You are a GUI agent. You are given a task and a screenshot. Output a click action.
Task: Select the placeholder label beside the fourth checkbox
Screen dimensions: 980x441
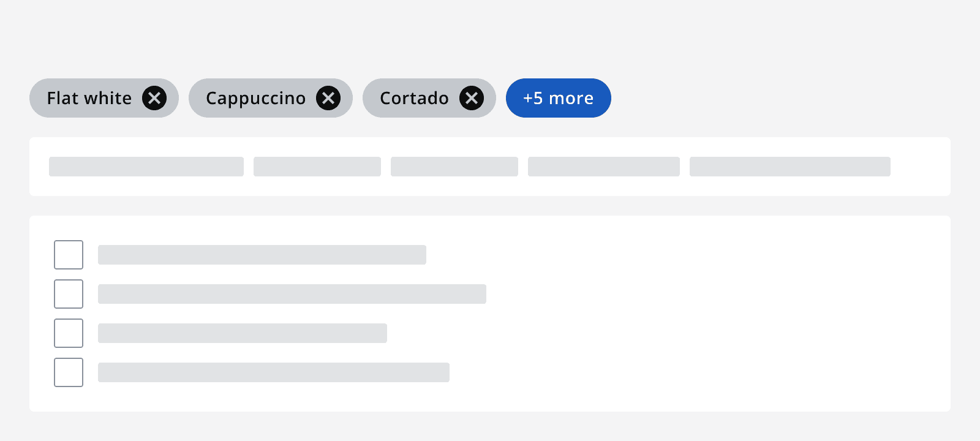(274, 372)
